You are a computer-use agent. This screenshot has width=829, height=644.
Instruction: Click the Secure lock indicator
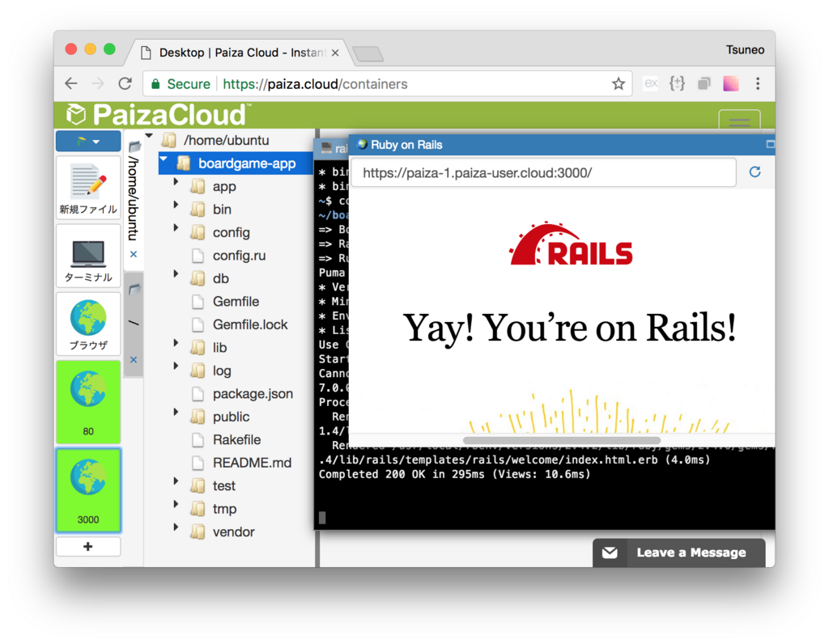click(x=181, y=84)
